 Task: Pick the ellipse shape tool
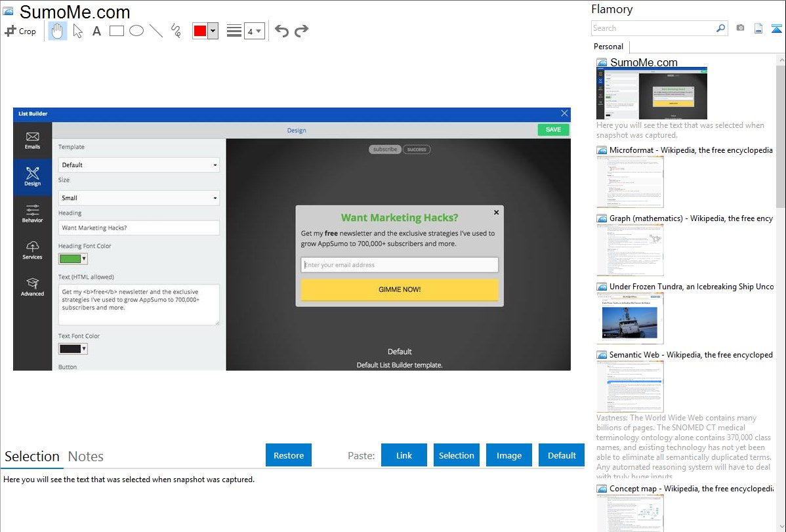point(136,31)
